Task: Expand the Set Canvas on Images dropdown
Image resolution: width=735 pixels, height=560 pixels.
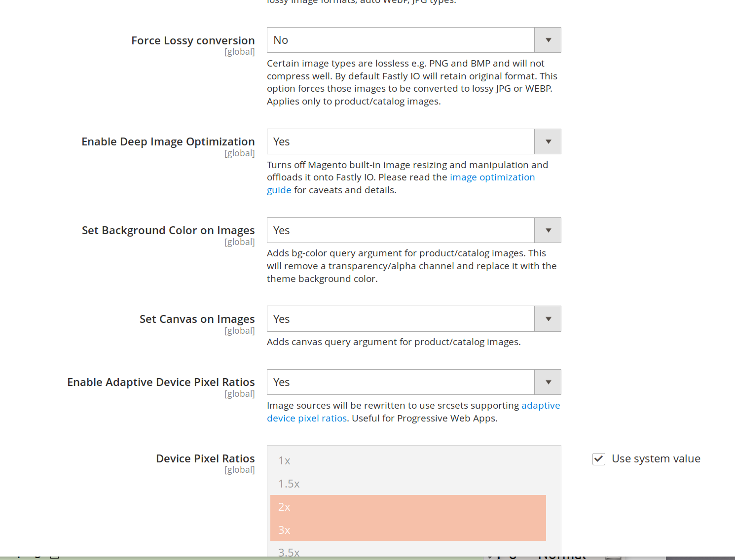Action: pos(413,319)
